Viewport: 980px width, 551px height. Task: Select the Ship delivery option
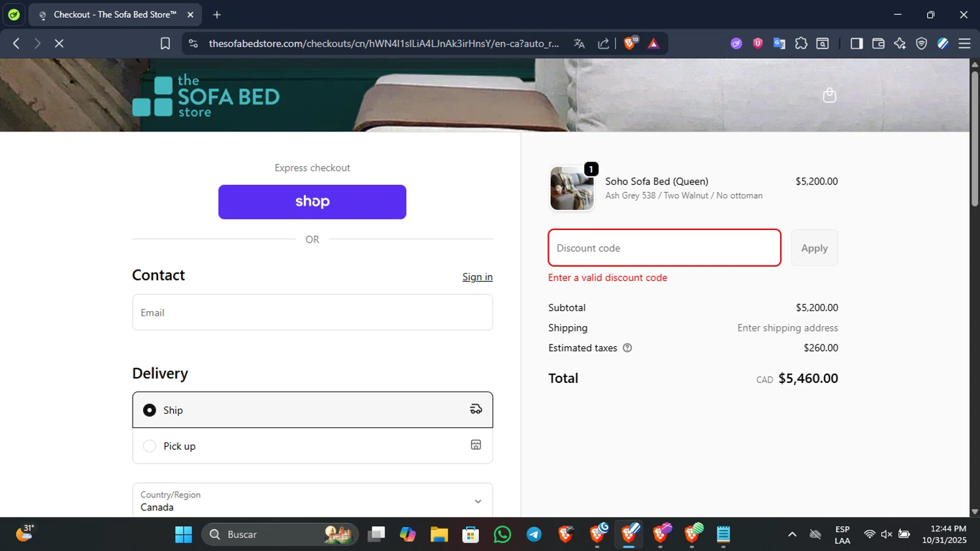coord(312,410)
